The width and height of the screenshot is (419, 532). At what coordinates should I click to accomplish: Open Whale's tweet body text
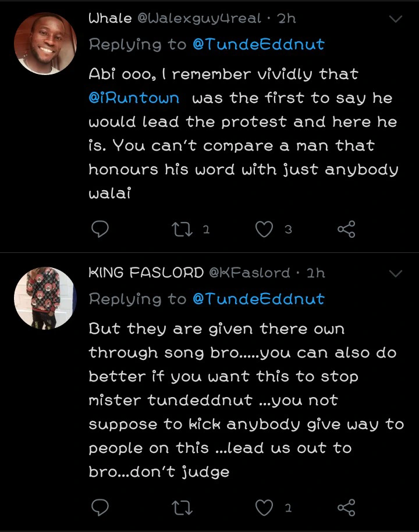(x=243, y=134)
